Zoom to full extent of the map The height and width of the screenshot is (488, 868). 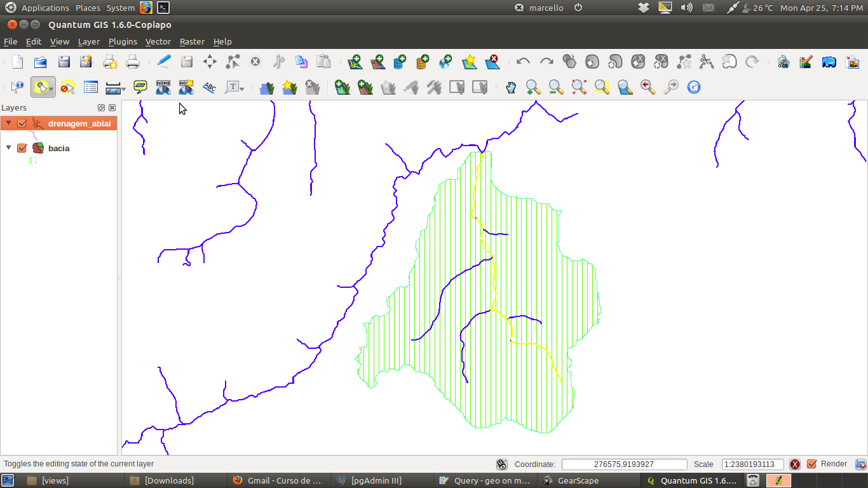(579, 87)
